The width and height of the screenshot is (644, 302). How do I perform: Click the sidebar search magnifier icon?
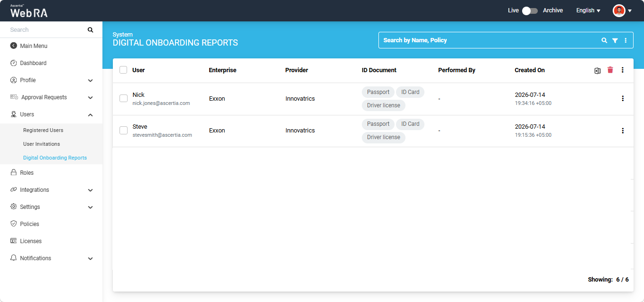coord(91,30)
